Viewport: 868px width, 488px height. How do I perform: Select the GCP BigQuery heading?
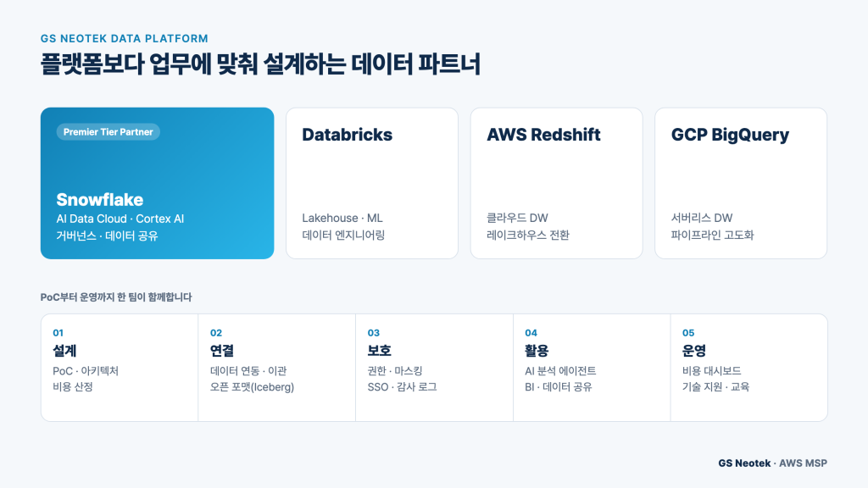click(730, 135)
